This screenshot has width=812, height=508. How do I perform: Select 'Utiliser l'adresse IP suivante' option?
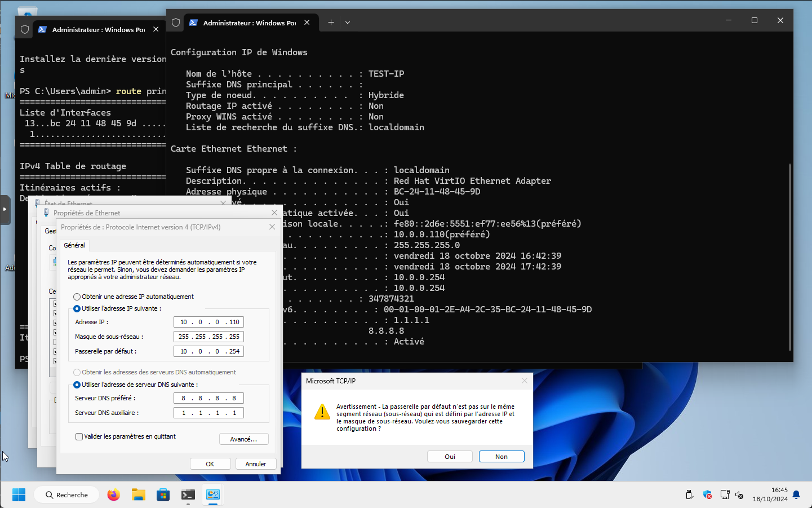(x=77, y=308)
